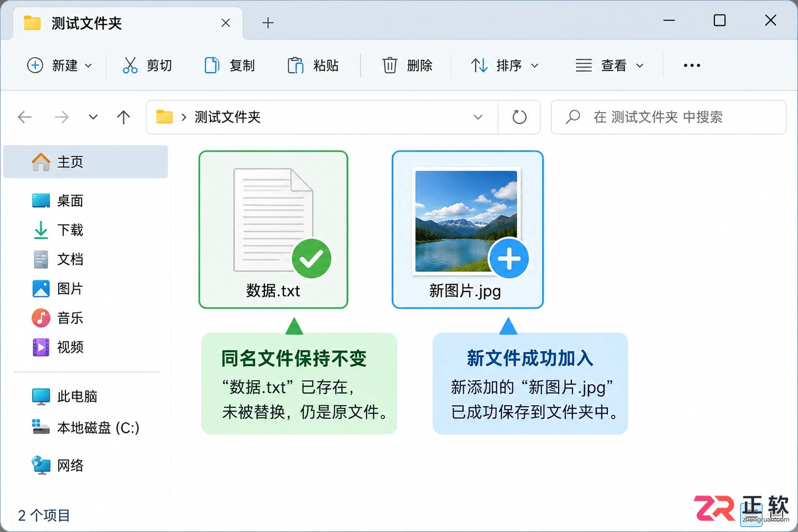The image size is (798, 532).
Task: Add a new tab with plus button
Action: 268,23
